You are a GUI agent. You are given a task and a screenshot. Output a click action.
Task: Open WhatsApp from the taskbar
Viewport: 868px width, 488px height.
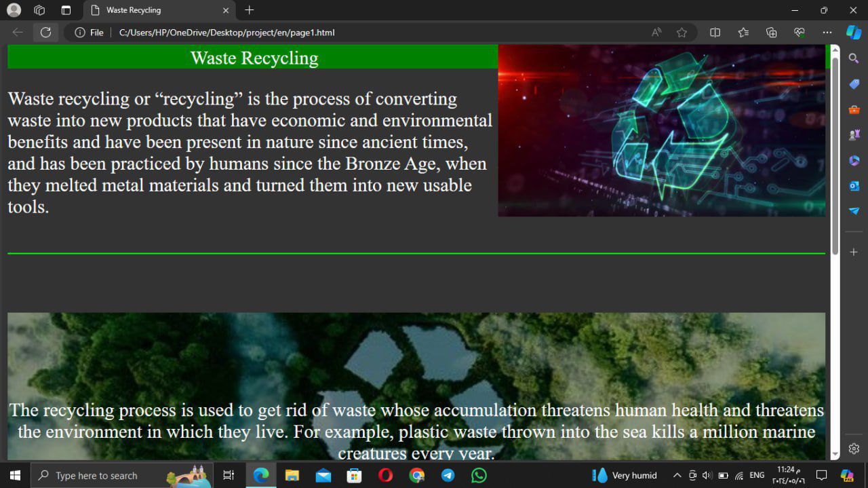[x=479, y=475]
